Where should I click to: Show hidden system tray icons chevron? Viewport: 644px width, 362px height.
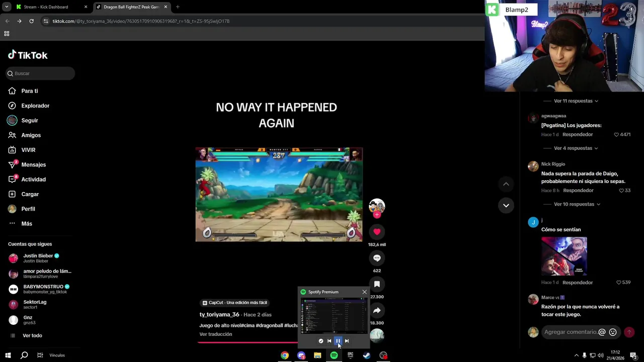[x=576, y=355]
